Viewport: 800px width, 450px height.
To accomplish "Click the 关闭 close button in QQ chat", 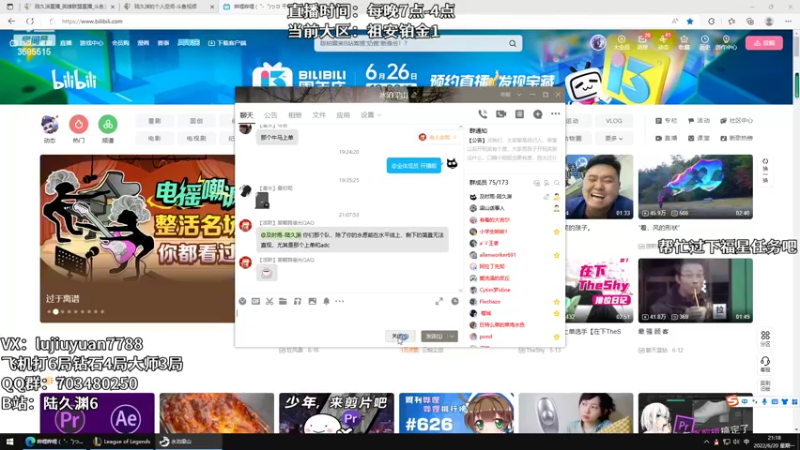I will [401, 336].
